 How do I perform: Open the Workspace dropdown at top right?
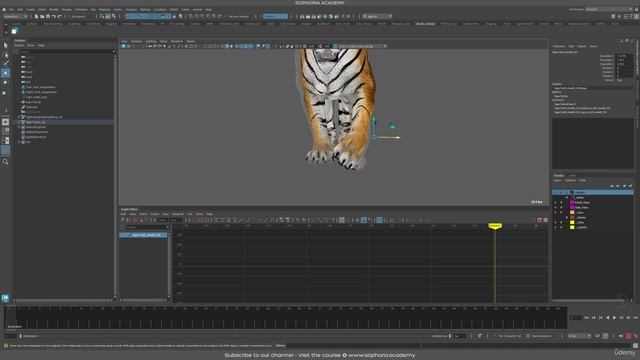coord(608,9)
